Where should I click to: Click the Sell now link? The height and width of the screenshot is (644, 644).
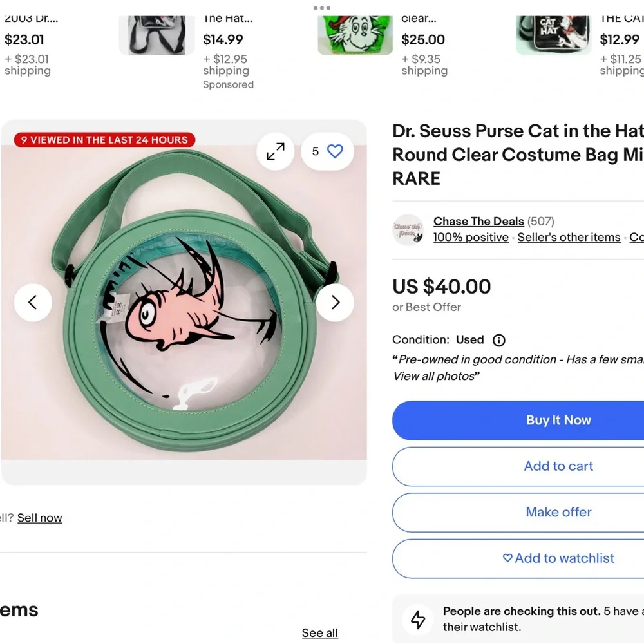pos(40,518)
